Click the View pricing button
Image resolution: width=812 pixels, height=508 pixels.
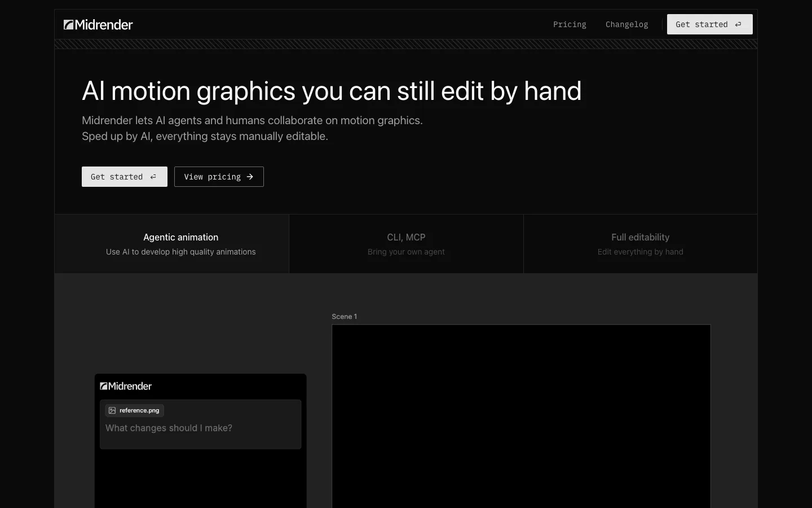pos(219,177)
